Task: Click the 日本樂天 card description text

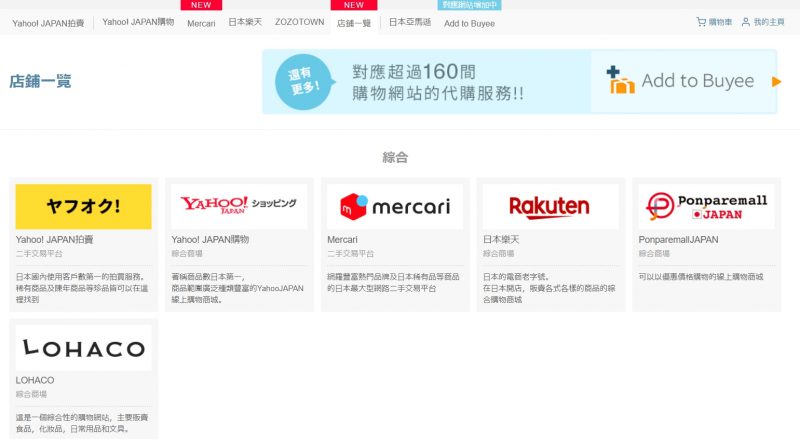Action: [x=549, y=288]
